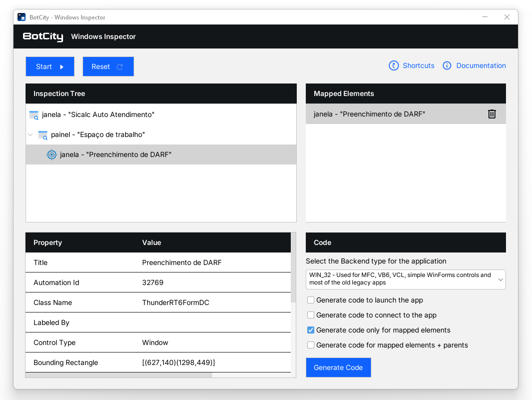Select janela Sicalc Auto Atendimento tree item

pyautogui.click(x=98, y=114)
